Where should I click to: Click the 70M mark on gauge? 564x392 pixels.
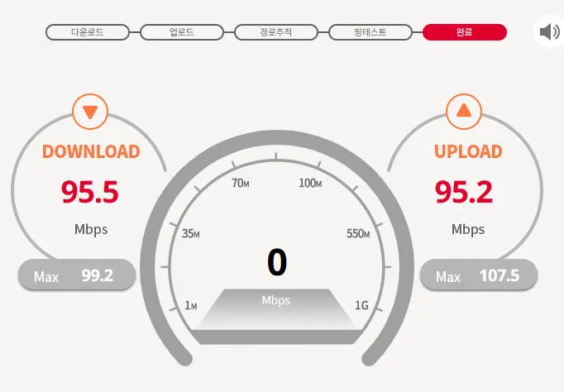[x=241, y=183]
